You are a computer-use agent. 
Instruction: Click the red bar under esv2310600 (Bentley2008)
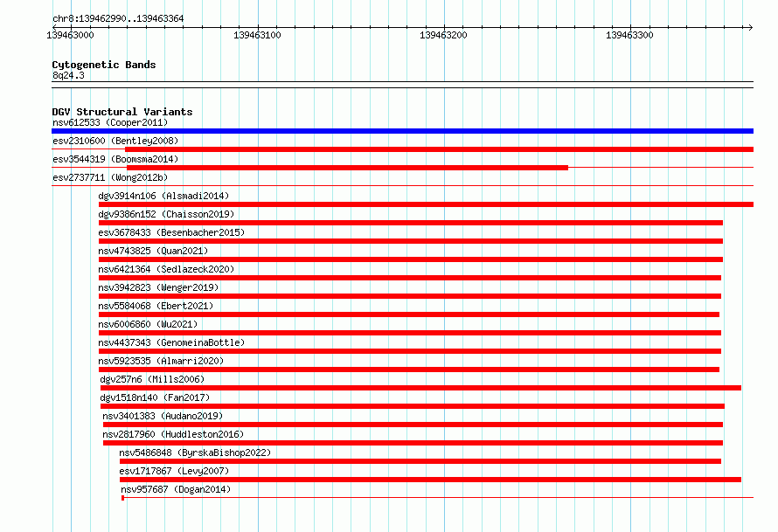click(439, 149)
